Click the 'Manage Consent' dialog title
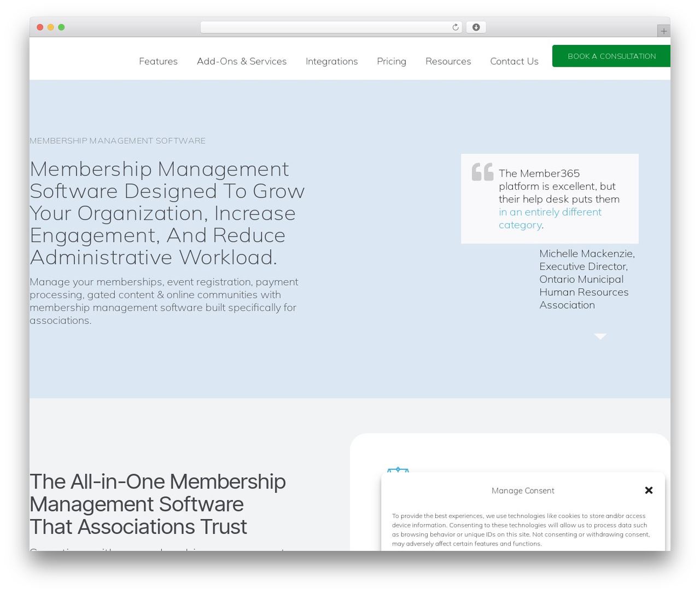This screenshot has width=700, height=593. click(x=523, y=491)
